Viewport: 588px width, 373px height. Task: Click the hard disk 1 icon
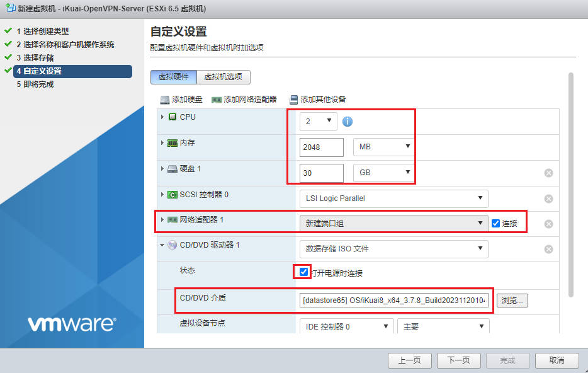click(172, 169)
